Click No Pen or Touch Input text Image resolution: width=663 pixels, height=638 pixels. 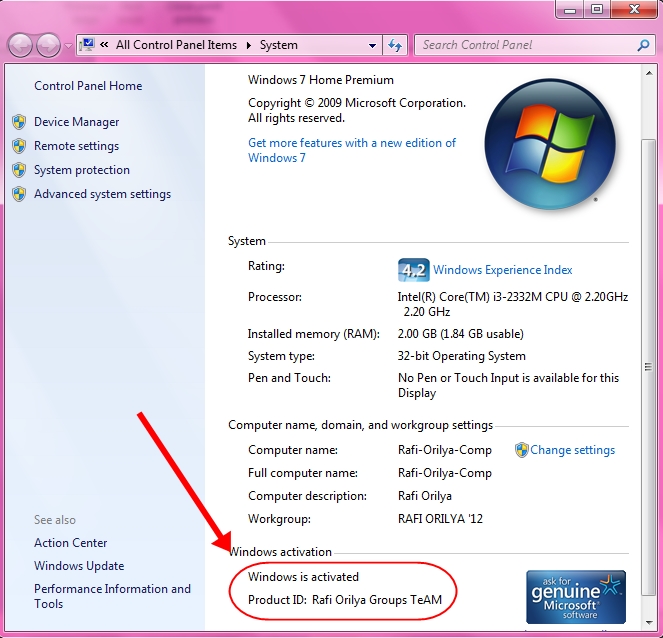pyautogui.click(x=508, y=385)
